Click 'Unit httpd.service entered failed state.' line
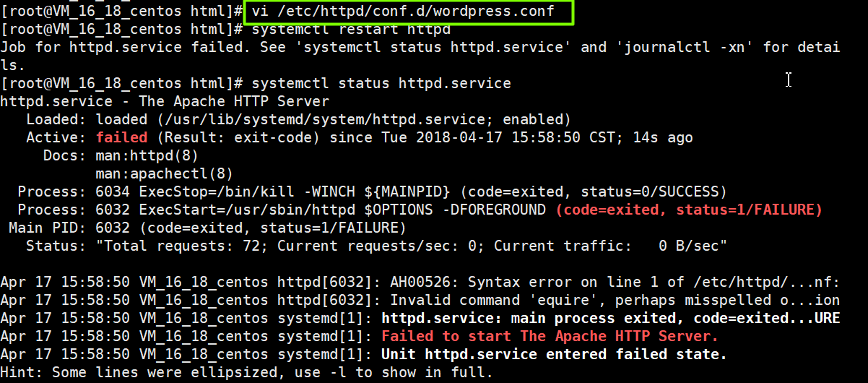The width and height of the screenshot is (868, 383). pyautogui.click(x=553, y=354)
